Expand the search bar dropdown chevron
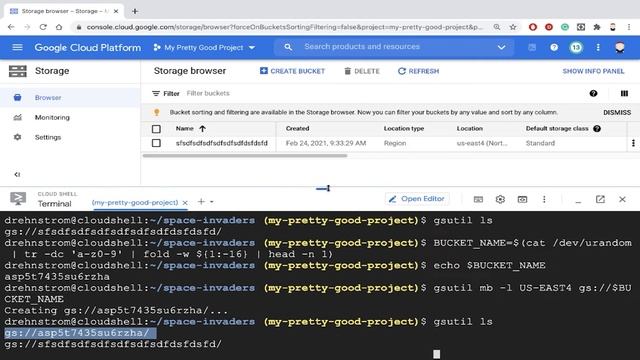This screenshot has width=640, height=360. coord(501,47)
